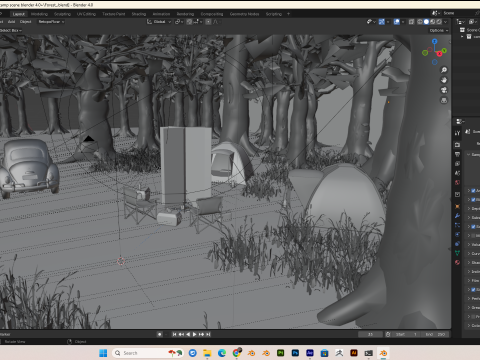
Task: Open the Output properties tab
Action: pyautogui.click(x=457, y=154)
